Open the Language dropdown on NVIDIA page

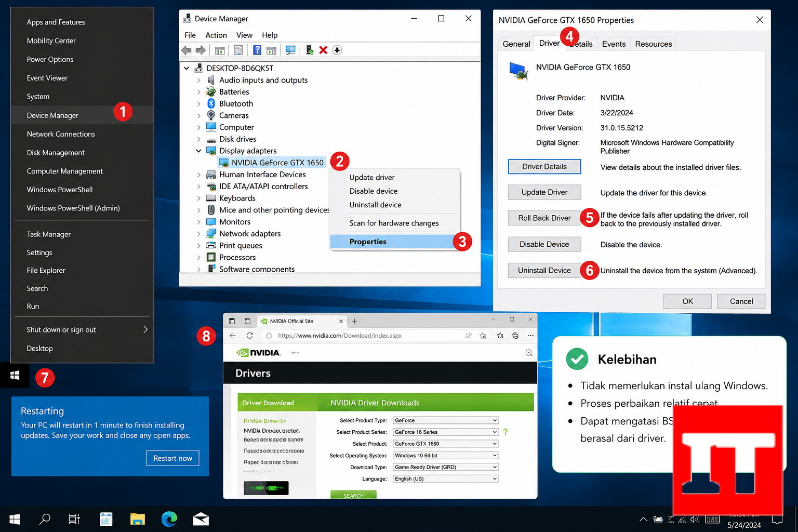pyautogui.click(x=445, y=478)
